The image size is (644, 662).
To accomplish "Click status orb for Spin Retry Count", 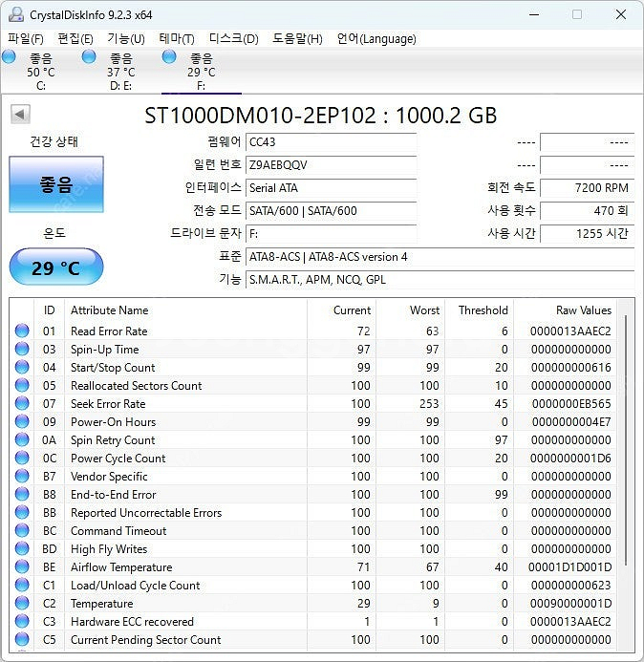I will [22, 439].
